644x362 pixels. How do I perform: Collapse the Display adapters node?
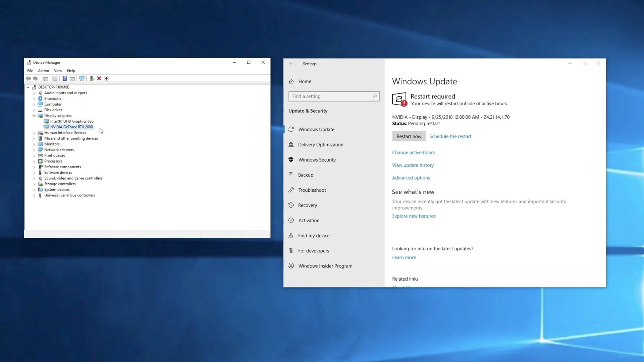34,116
